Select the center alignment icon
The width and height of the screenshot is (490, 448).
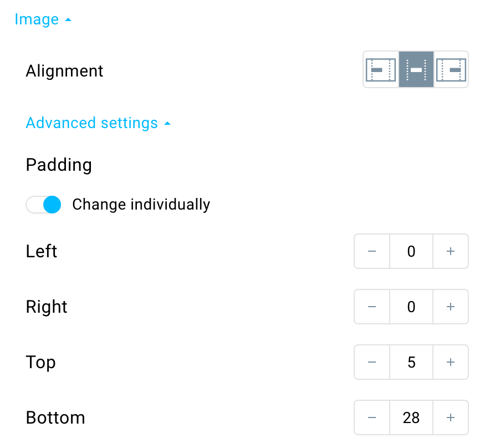point(416,69)
